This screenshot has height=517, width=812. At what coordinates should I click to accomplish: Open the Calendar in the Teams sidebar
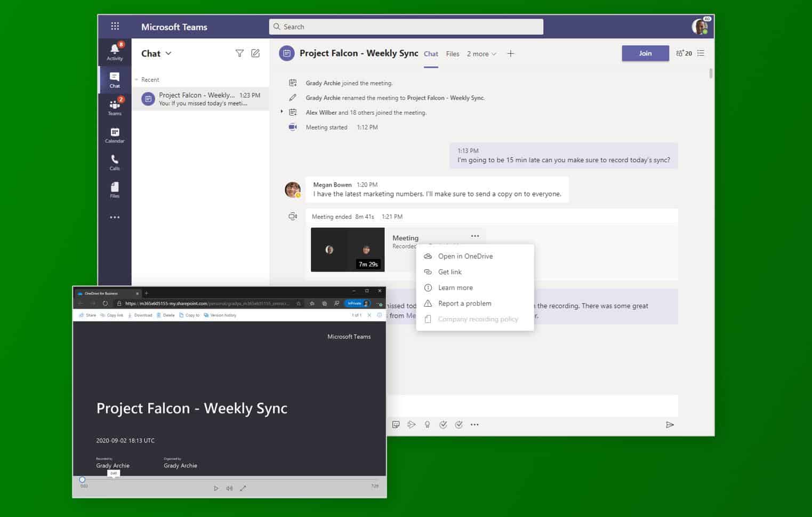click(x=115, y=134)
